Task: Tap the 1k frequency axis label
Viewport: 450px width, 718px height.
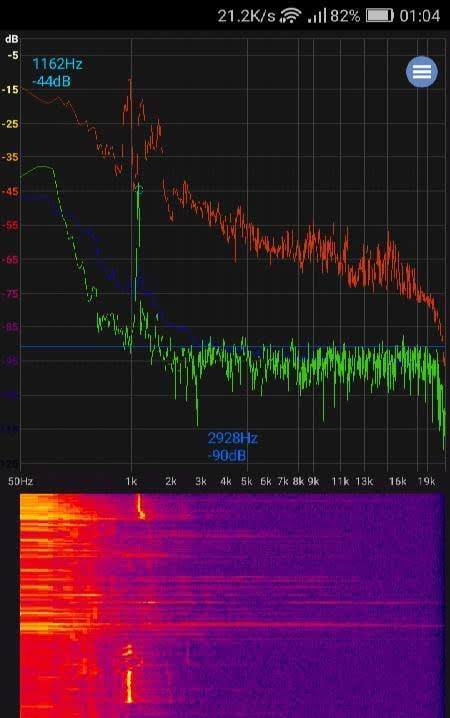Action: point(131,481)
